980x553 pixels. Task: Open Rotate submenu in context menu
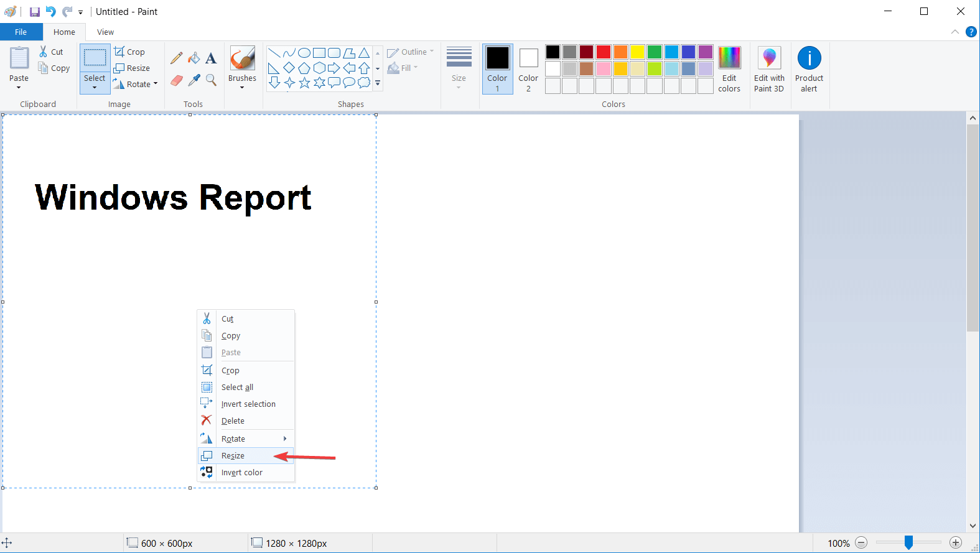coord(245,439)
